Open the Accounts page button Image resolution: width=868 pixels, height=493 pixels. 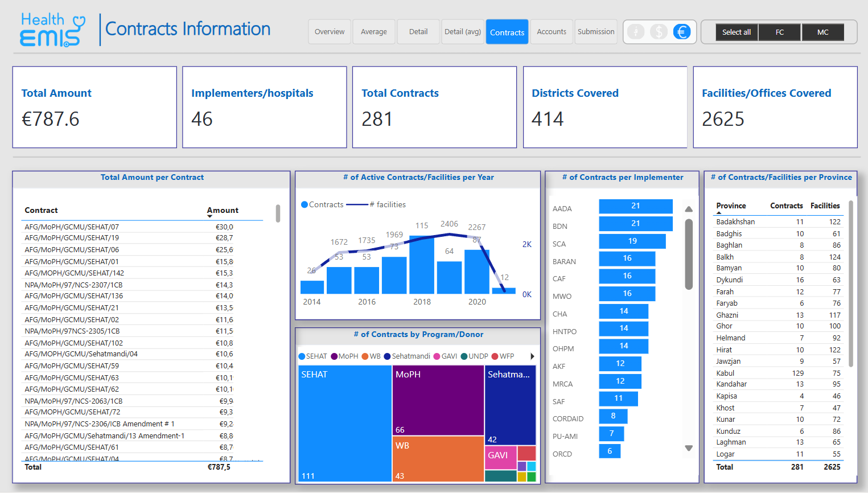pos(552,32)
